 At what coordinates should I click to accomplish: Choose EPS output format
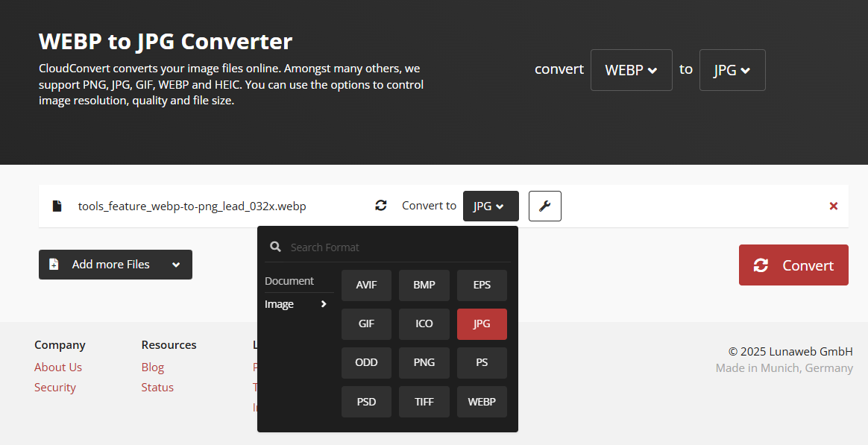click(482, 285)
